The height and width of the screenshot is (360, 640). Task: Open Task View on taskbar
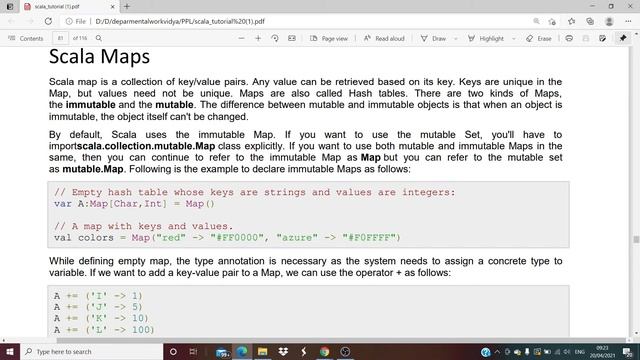193,351
